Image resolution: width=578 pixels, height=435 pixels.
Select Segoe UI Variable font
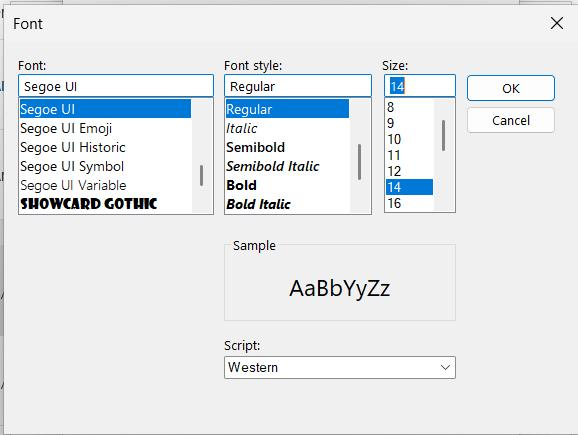(x=105, y=185)
